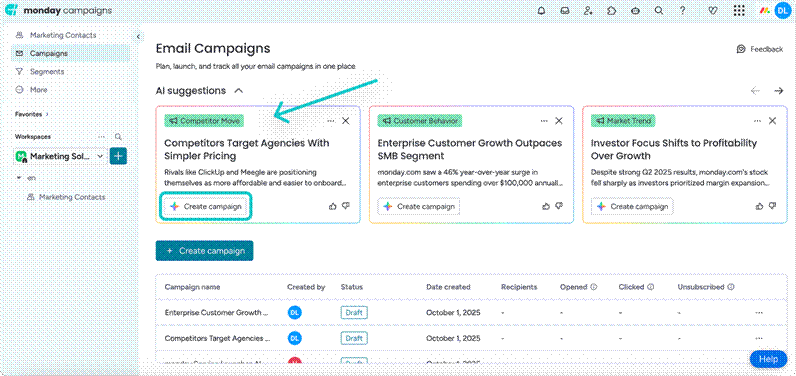The height and width of the screenshot is (376, 796).
Task: Open the AI sidekick robot icon
Action: click(635, 11)
